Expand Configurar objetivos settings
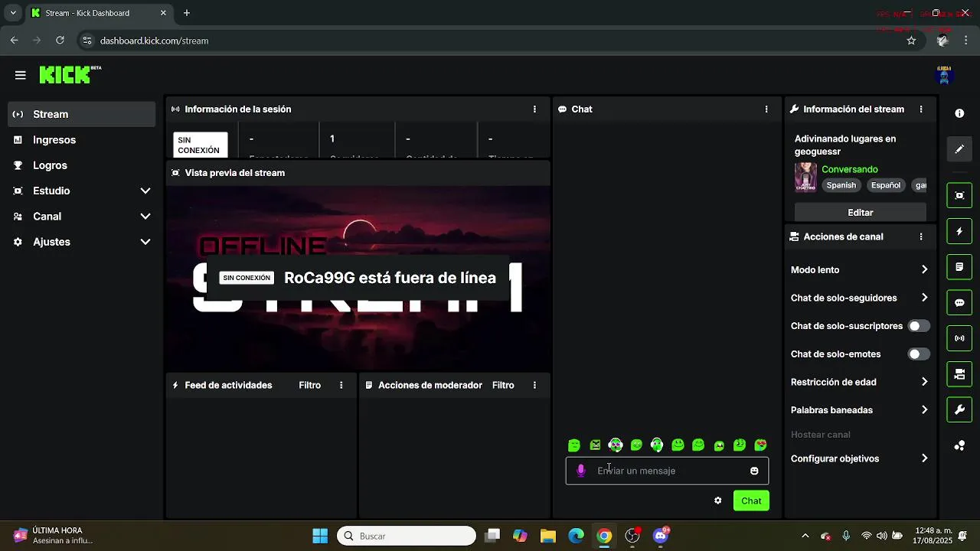The width and height of the screenshot is (980, 551). 860,458
